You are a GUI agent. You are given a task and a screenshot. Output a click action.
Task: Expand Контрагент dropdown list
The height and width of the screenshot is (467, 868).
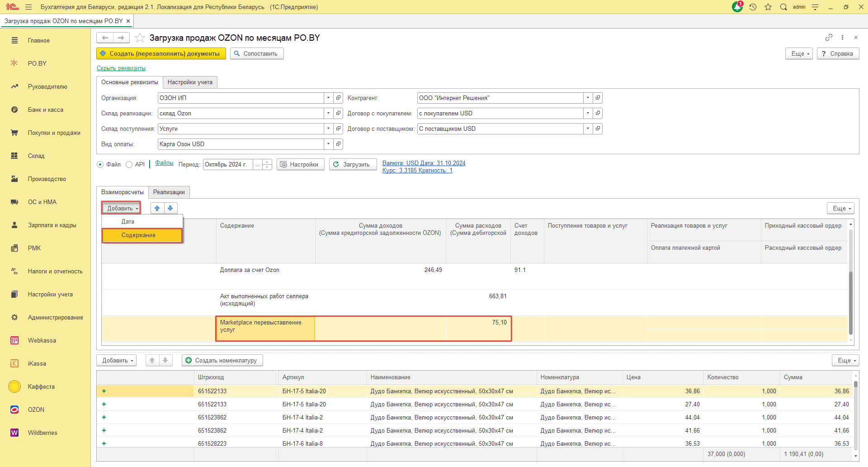588,98
